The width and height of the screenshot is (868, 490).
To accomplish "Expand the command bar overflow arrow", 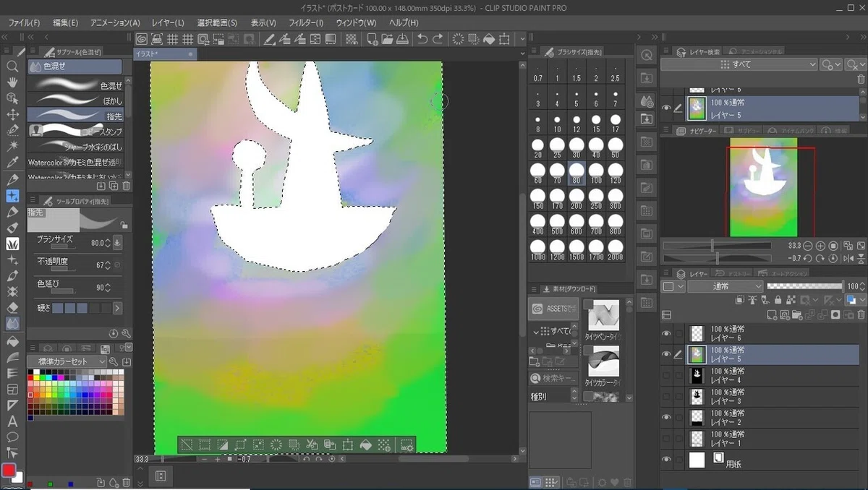I will tap(523, 38).
